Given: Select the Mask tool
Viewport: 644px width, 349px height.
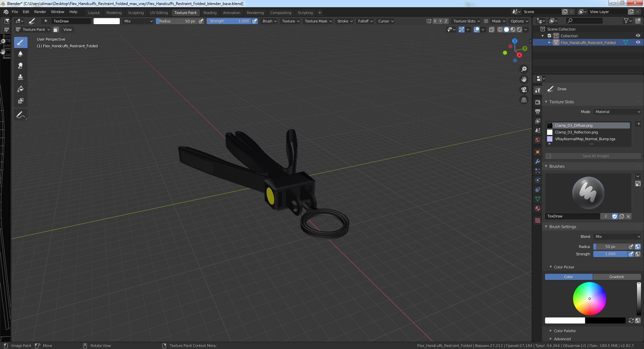Looking at the screenshot, I should click(20, 101).
